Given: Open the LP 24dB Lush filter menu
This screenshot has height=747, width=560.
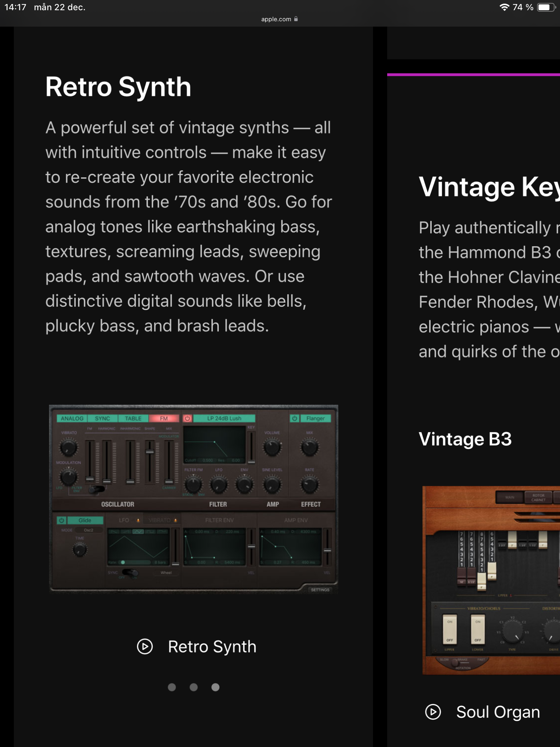Looking at the screenshot, I should tap(224, 418).
